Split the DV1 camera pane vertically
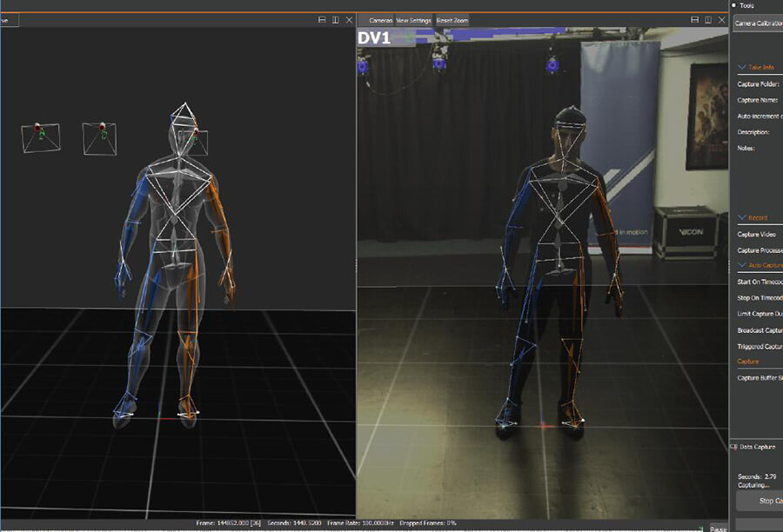Screen dimensions: 783x532 [708, 20]
